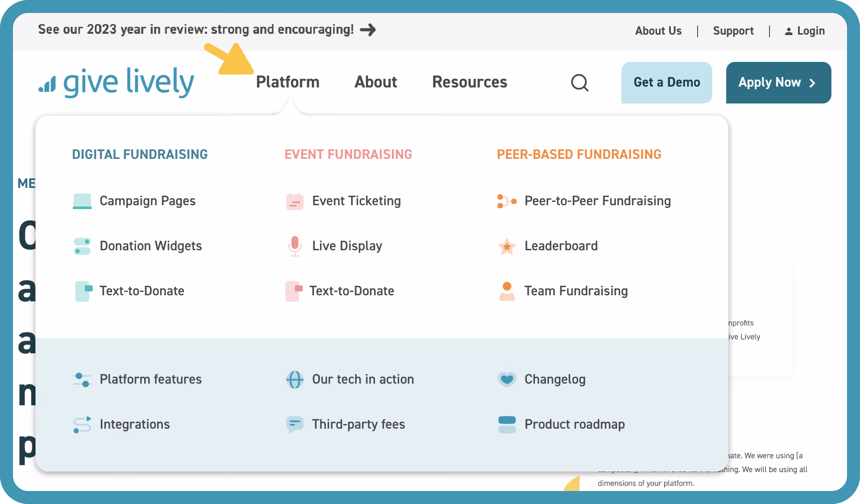Open Third-party fees link text
Screen dimensions: 860x504
pos(359,425)
